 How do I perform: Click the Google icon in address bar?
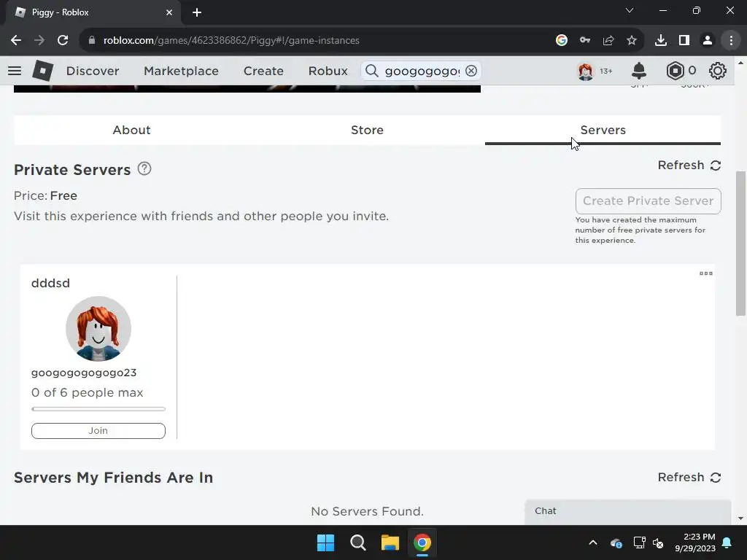[561, 41]
